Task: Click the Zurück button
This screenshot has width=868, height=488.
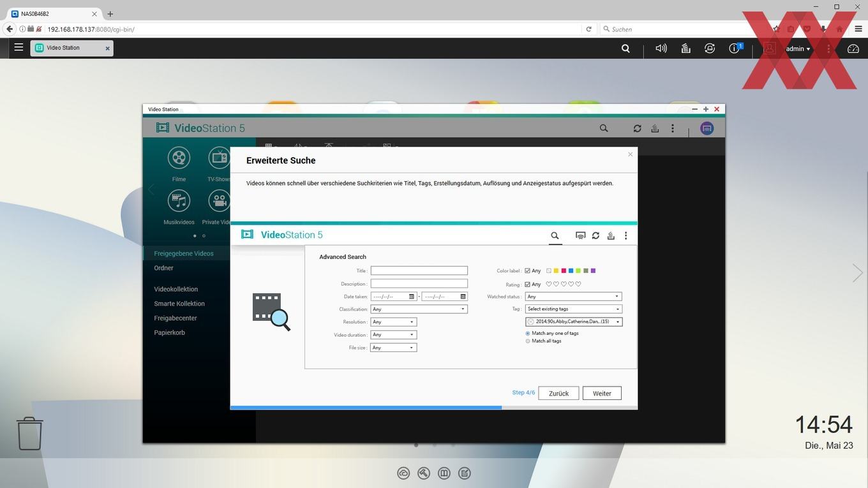Action: coord(558,394)
